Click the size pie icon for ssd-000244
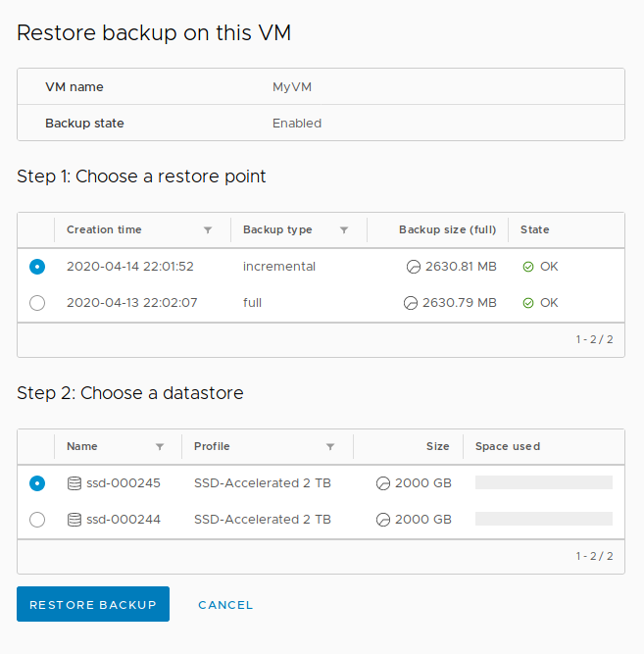The image size is (644, 654). (x=383, y=520)
